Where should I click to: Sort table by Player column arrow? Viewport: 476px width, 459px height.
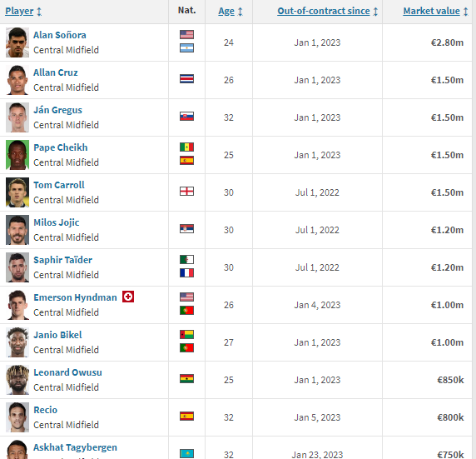tap(39, 12)
